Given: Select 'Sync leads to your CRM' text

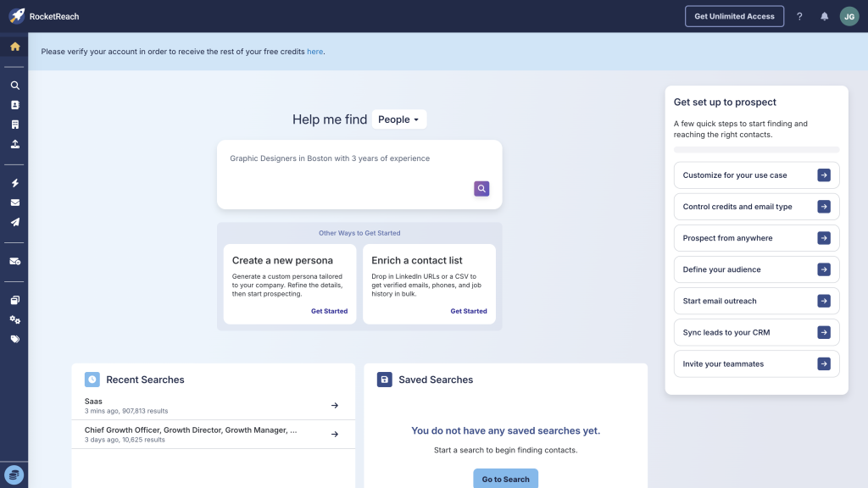Looking at the screenshot, I should tap(726, 332).
